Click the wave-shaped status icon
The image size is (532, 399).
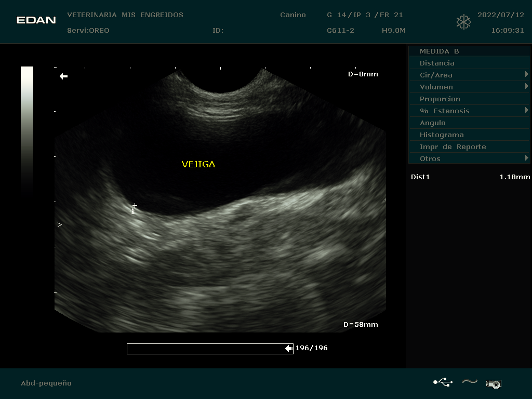(x=469, y=382)
